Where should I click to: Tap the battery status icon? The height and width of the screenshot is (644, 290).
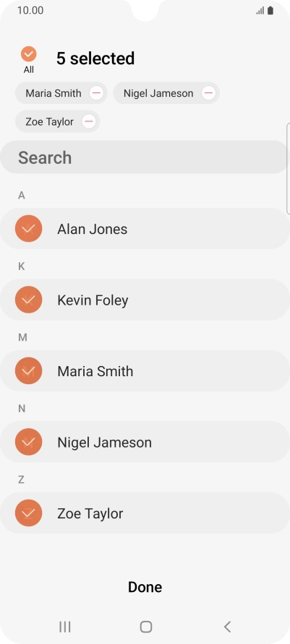click(270, 11)
